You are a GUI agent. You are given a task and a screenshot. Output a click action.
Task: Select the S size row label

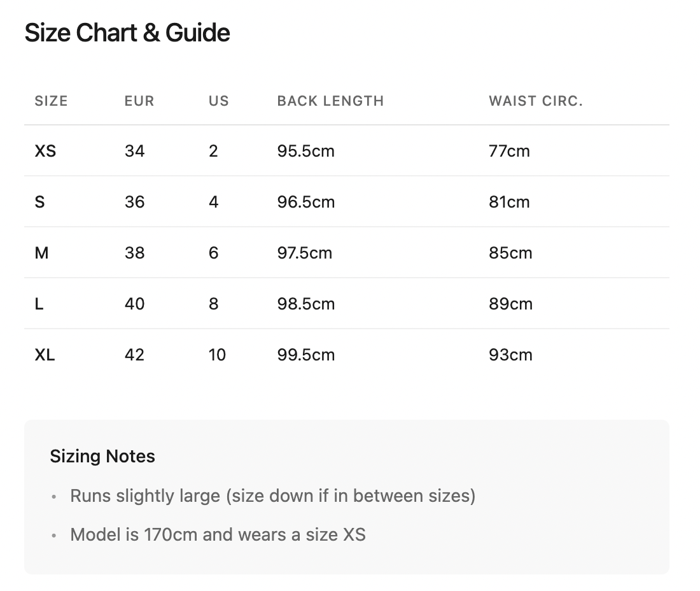tap(39, 202)
